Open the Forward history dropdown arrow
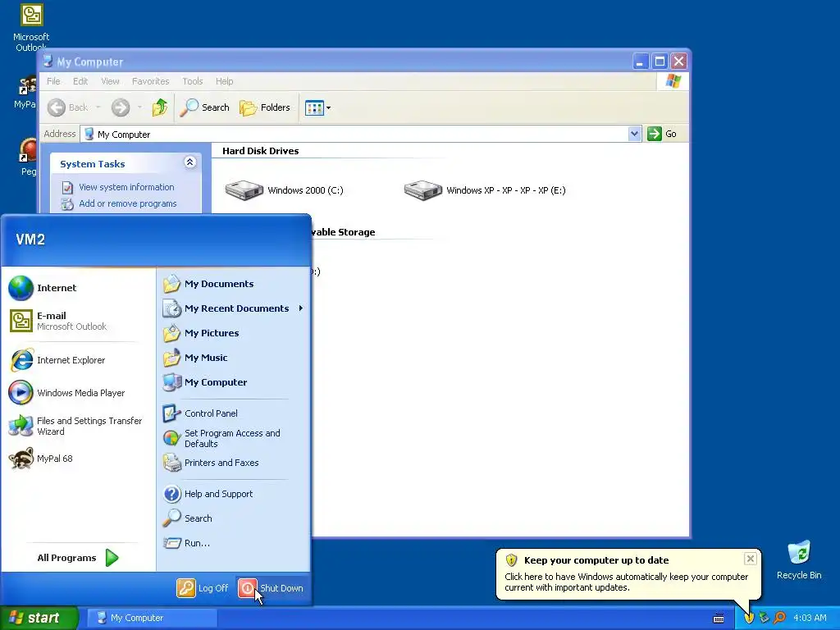Screen dimensions: 840x630 (139, 107)
